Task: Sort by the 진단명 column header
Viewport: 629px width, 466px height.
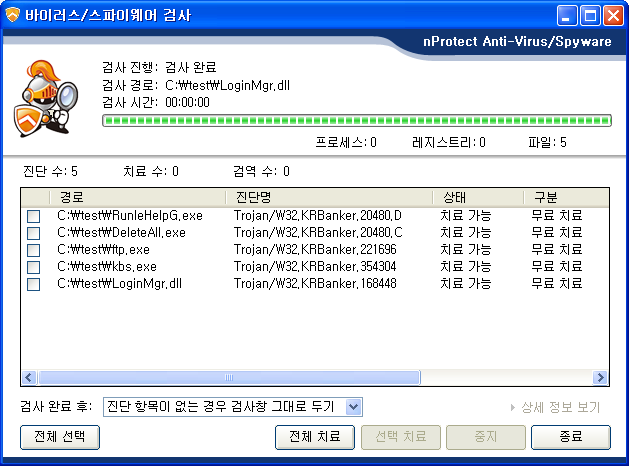Action: click(x=329, y=197)
